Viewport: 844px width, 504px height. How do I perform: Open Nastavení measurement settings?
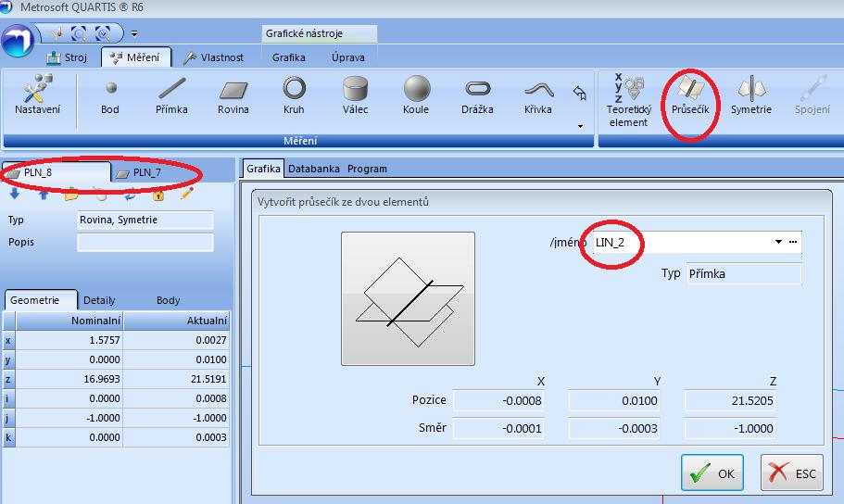point(37,95)
